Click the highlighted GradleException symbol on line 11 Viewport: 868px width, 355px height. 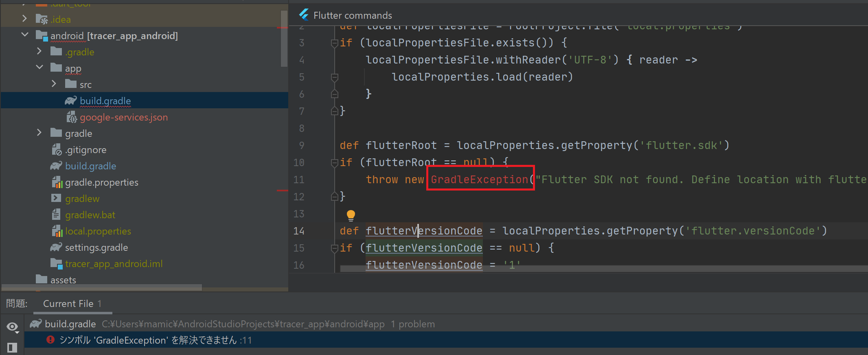pyautogui.click(x=479, y=180)
